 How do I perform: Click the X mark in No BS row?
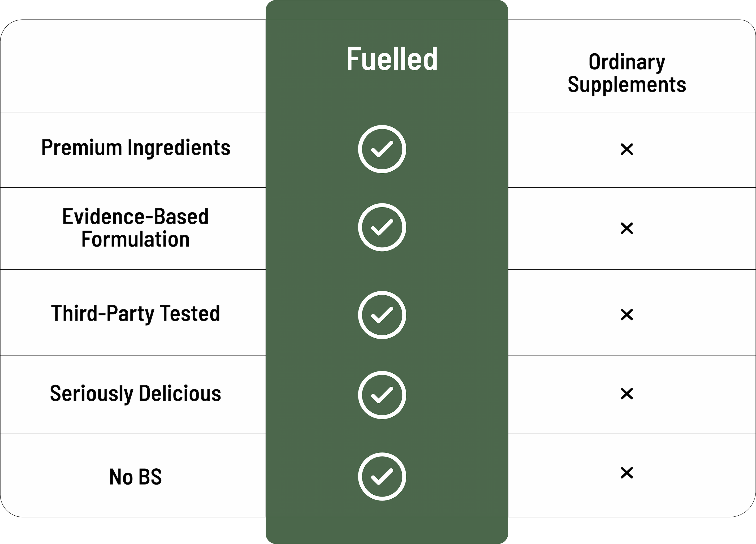tap(627, 473)
